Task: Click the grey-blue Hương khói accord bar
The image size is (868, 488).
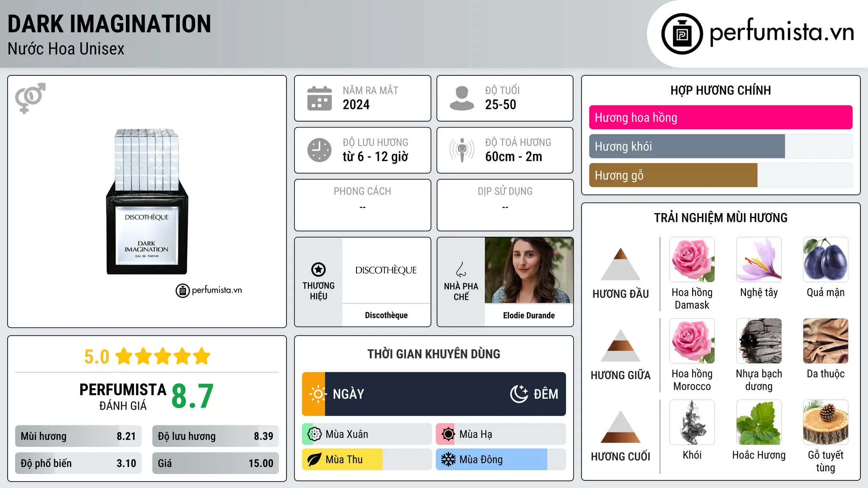Action: [721, 146]
